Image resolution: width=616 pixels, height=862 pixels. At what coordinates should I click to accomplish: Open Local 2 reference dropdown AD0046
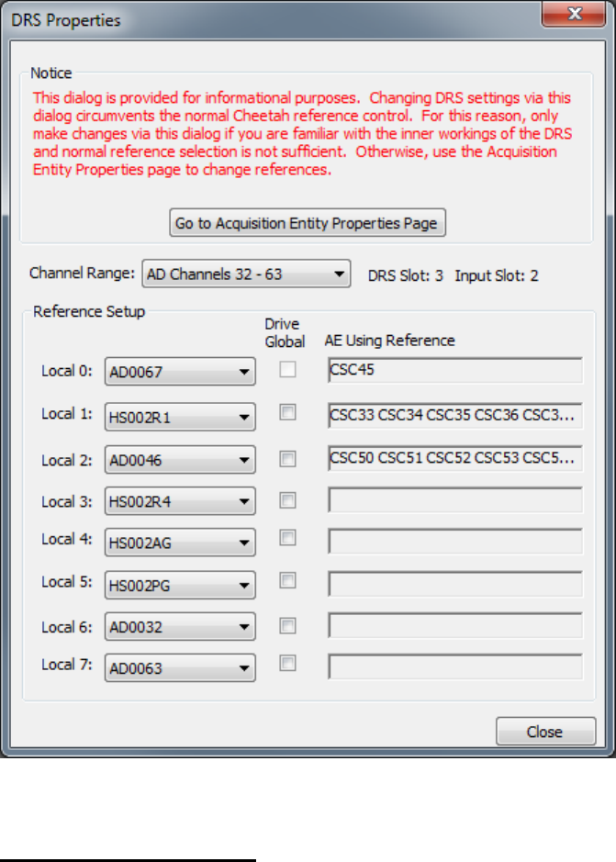(x=180, y=460)
